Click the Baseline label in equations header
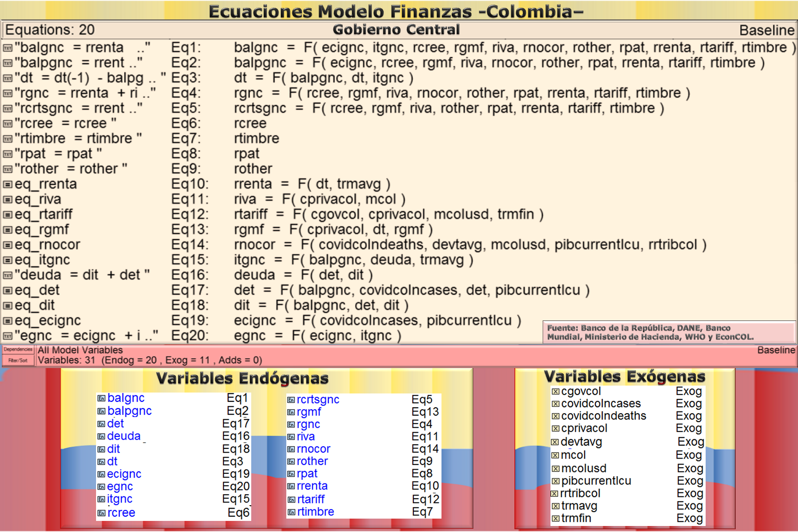The height and width of the screenshot is (532, 798). (x=767, y=30)
